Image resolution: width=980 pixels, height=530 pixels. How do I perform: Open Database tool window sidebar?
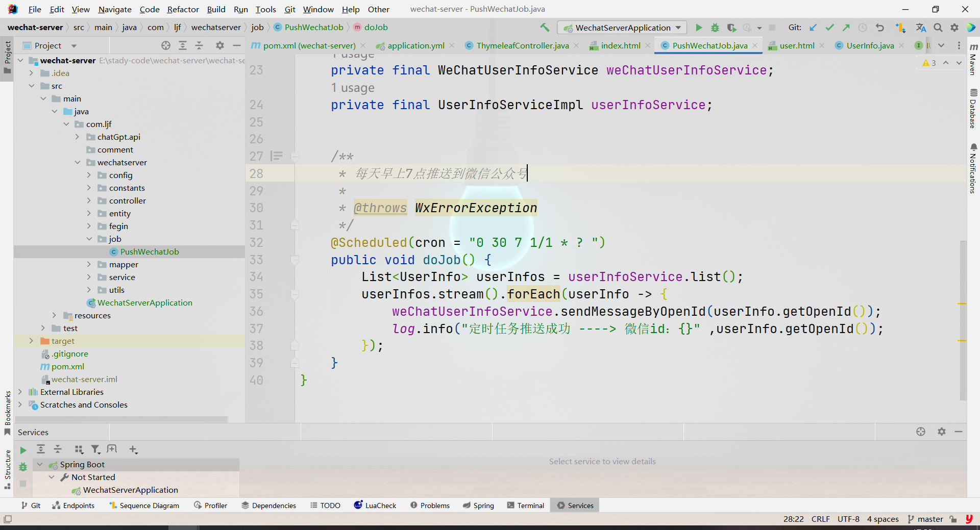973,108
